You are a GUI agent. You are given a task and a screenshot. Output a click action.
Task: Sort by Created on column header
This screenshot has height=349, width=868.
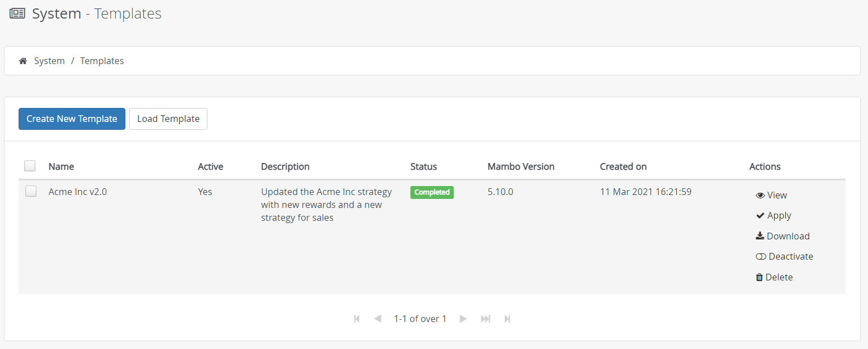tap(623, 166)
